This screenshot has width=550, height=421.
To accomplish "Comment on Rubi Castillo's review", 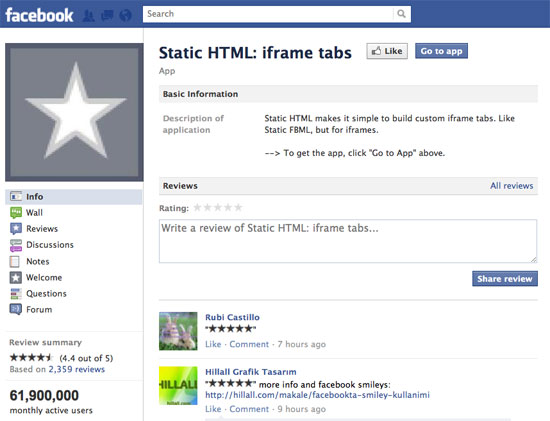I will (249, 345).
